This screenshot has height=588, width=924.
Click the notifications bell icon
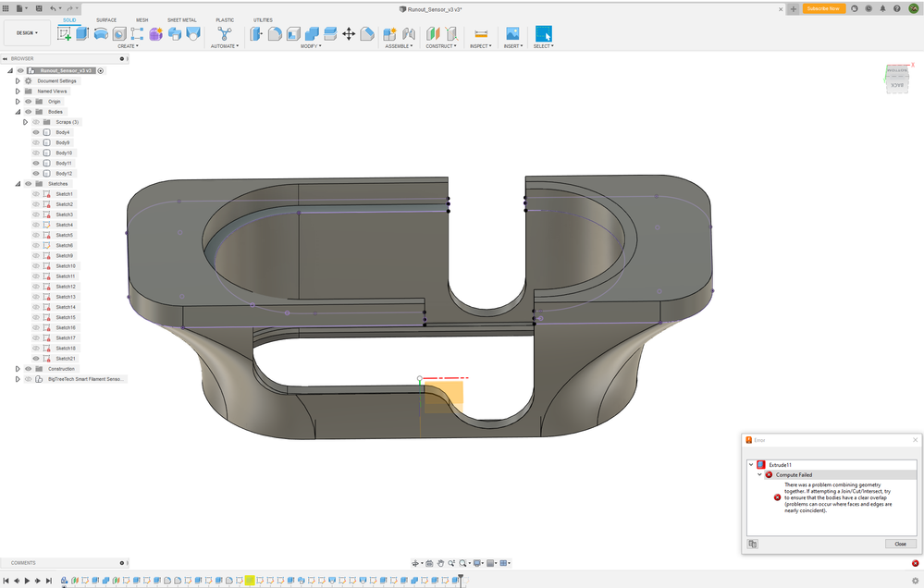tap(882, 9)
